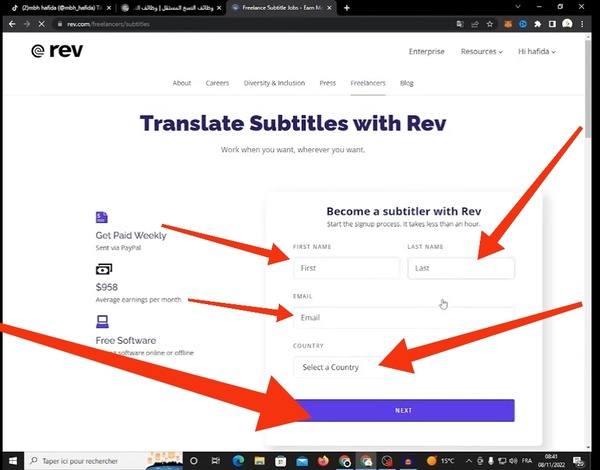600x470 pixels.
Task: Open Microsoft Edge from the taskbar
Action: pyautogui.click(x=238, y=461)
